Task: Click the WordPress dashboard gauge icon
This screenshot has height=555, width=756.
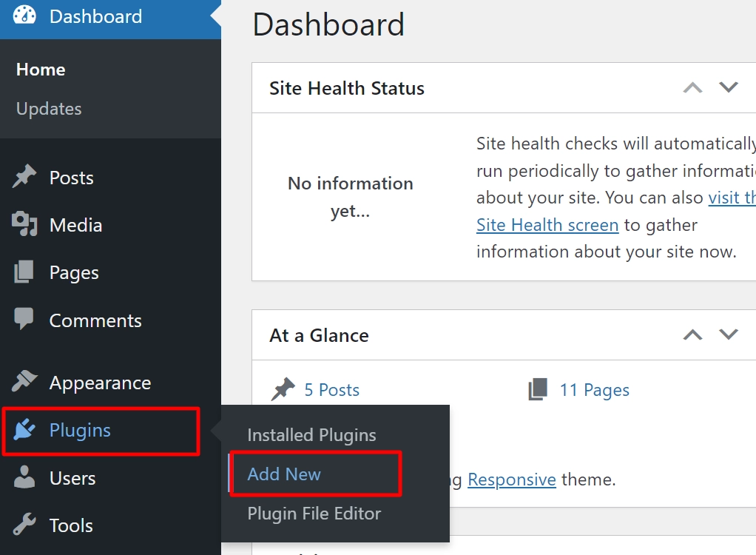Action: (x=24, y=16)
